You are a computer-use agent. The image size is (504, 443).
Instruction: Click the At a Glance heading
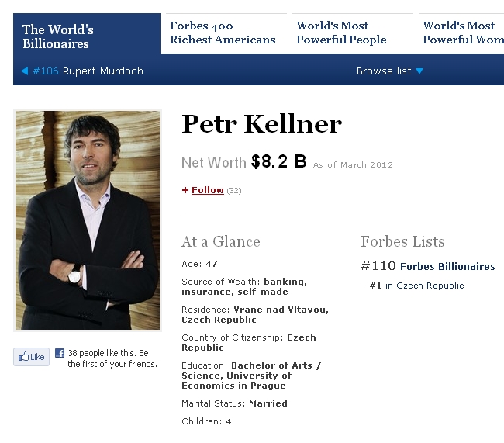point(220,241)
